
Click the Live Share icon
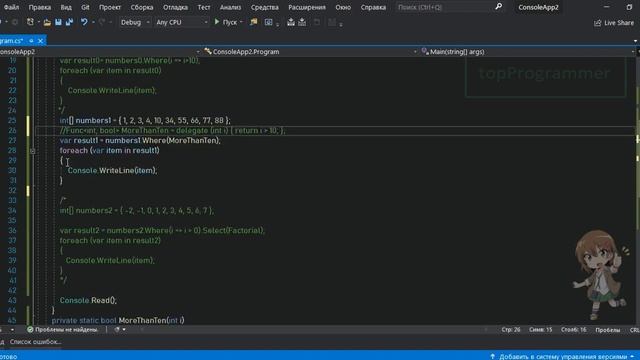(598, 23)
